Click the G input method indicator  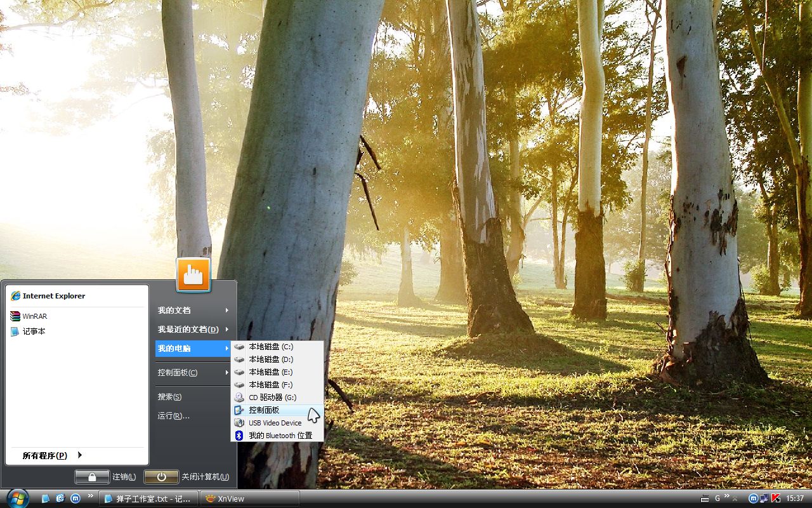[x=718, y=498]
